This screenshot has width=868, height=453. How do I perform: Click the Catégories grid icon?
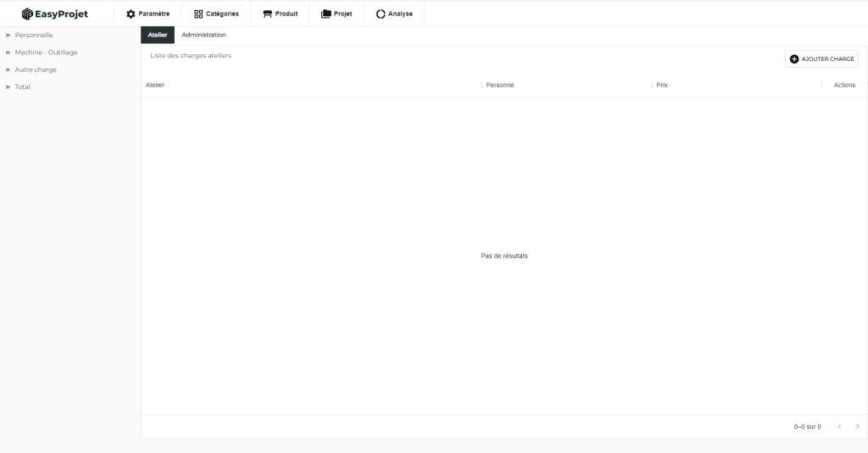pyautogui.click(x=198, y=14)
